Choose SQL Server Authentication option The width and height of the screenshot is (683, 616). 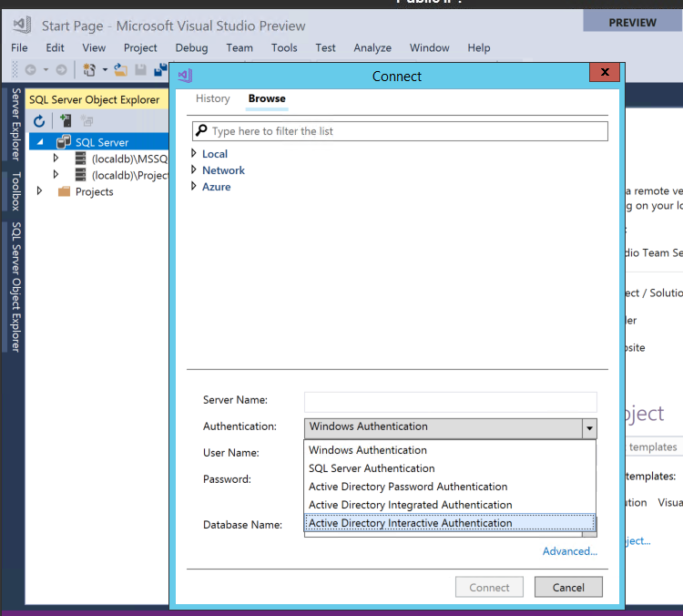tap(372, 468)
